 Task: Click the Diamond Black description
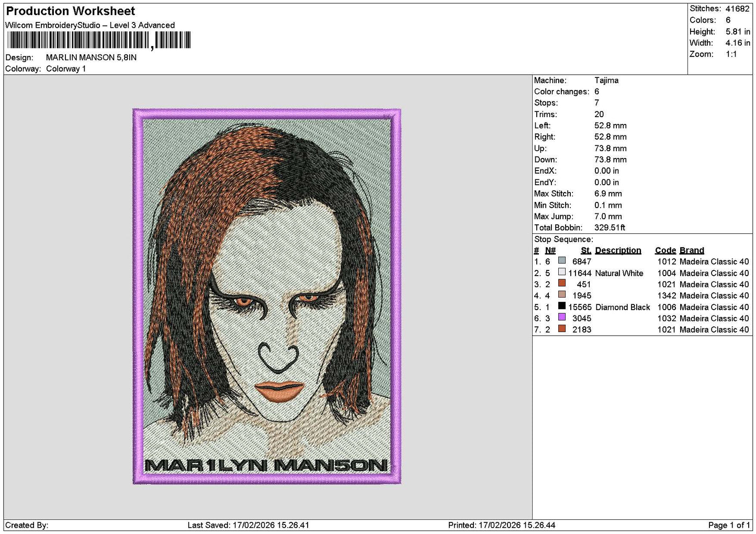coord(623,307)
